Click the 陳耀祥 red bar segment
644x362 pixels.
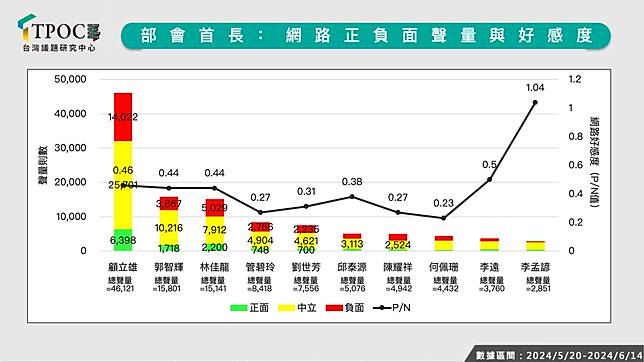(x=398, y=237)
